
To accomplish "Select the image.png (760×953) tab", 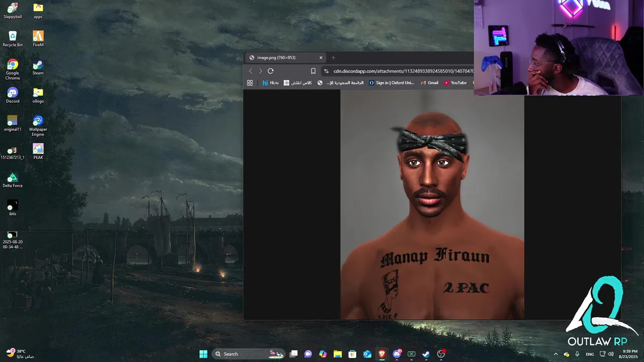I will click(x=285, y=57).
